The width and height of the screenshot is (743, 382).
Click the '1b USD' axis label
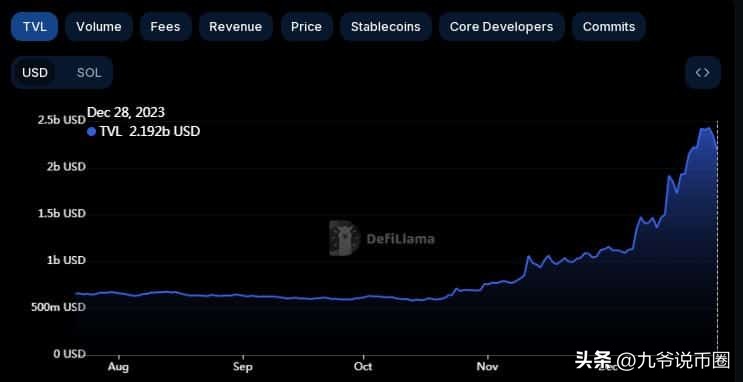click(67, 260)
